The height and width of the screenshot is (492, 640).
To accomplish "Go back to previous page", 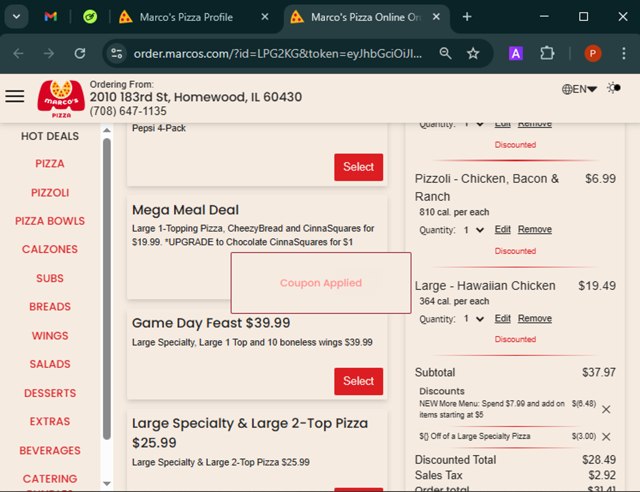I will coord(18,53).
